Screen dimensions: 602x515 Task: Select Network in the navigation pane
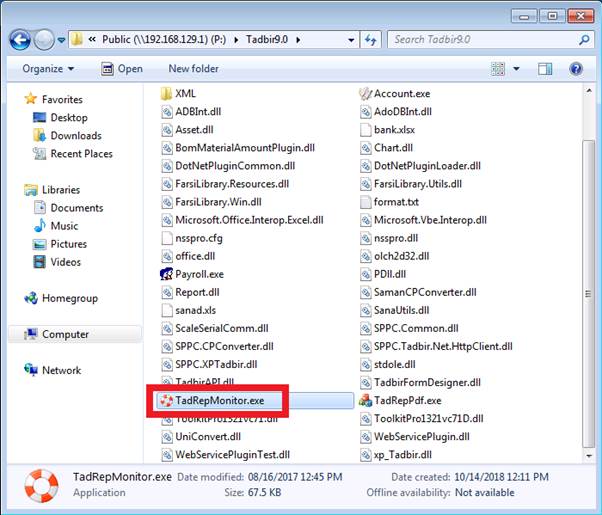(x=61, y=370)
